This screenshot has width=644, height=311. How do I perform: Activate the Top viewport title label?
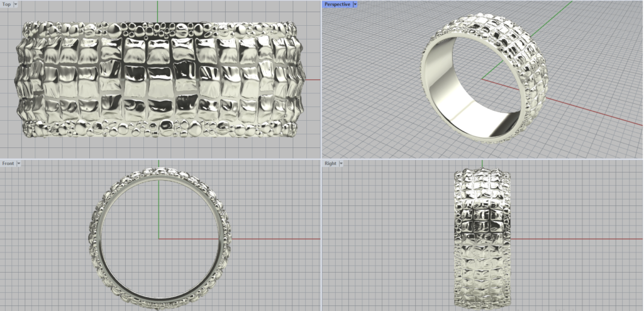6,4
